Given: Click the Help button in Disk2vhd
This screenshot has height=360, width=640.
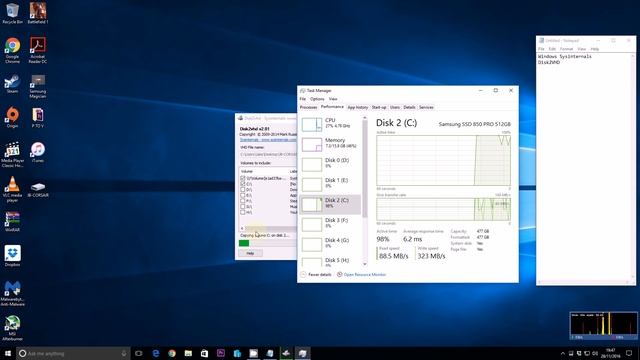Looking at the screenshot, I should point(250,253).
